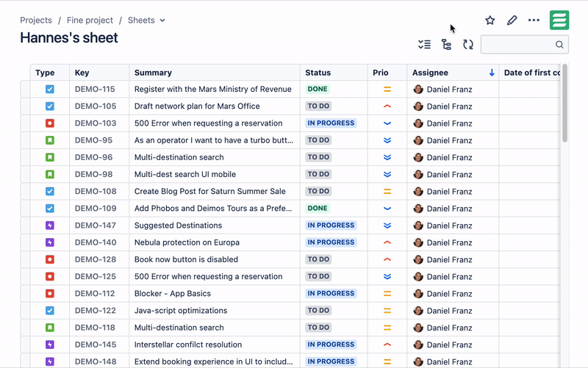Viewport: 588px width, 368px height.
Task: Select summary 'Book now button is disabled'
Action: 186,259
